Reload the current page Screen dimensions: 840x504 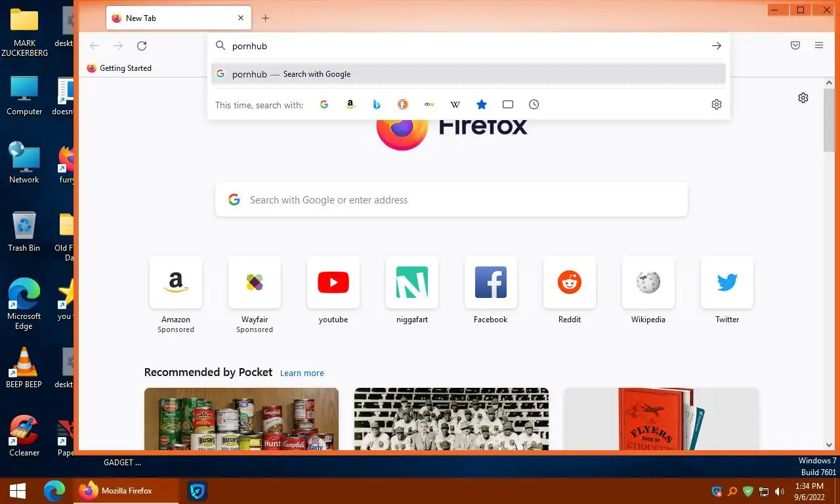tap(142, 45)
